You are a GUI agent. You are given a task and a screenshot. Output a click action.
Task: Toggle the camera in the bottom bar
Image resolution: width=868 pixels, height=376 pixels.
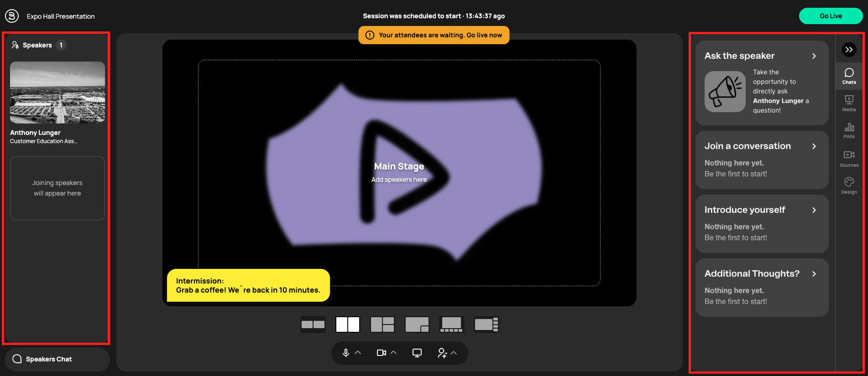coord(381,353)
